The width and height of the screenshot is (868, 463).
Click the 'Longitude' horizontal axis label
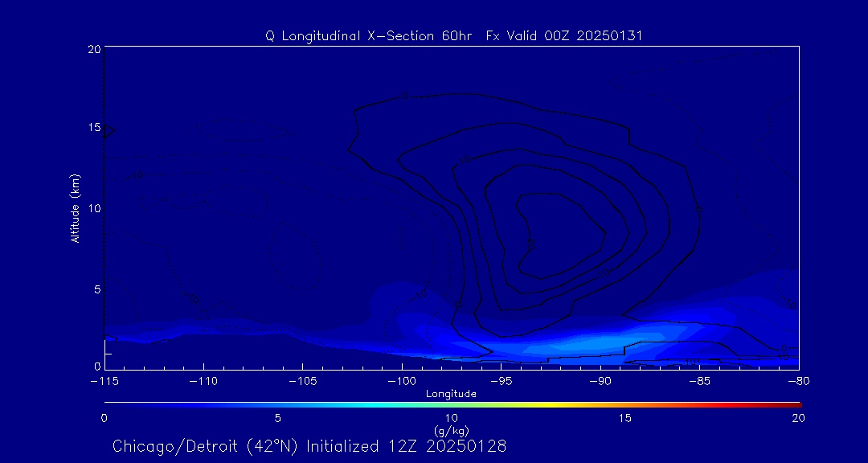451,394
